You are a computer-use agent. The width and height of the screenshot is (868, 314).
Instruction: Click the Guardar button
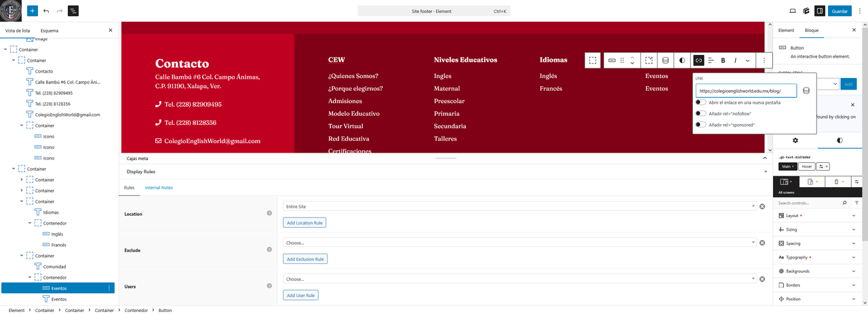click(x=840, y=11)
